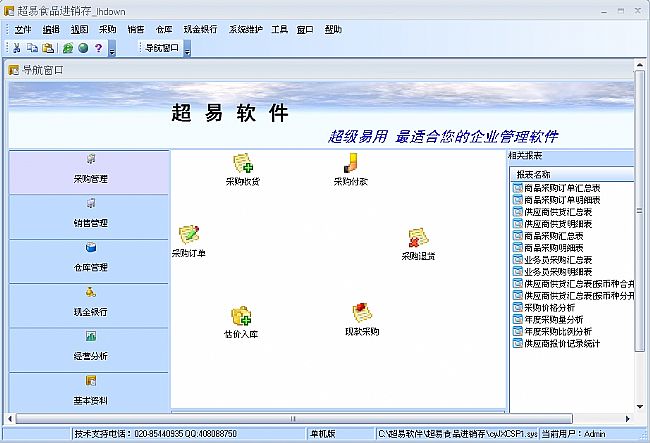Viewport: 650px width, 443px height.
Task: Select 现金银行 in the left navigation panel
Action: click(89, 305)
